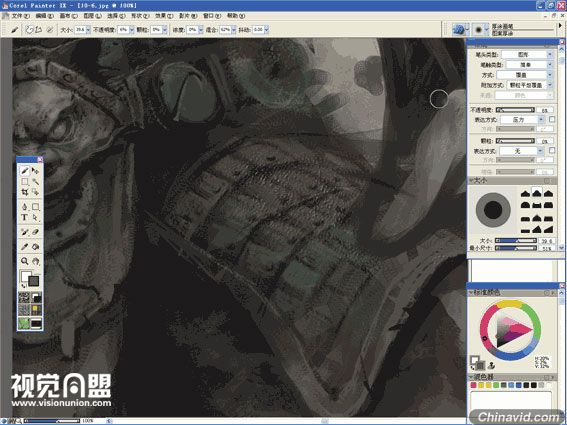Open the opacity 表达方式 expression dropdown
This screenshot has width=567, height=425.
[541, 119]
